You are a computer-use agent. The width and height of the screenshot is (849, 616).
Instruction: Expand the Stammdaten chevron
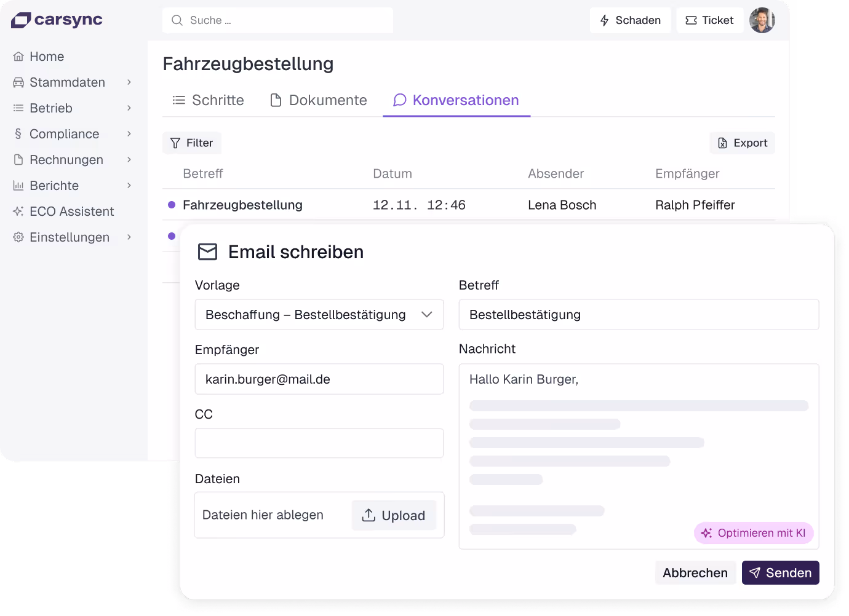click(129, 82)
